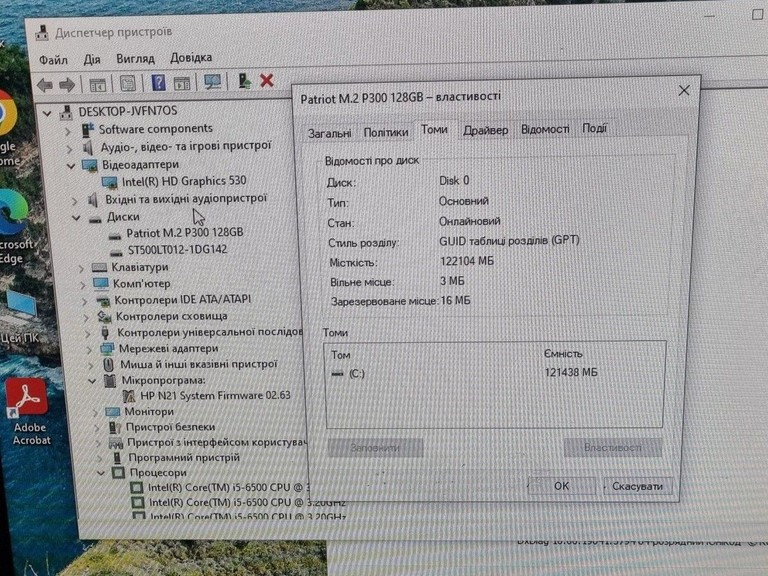Collapse the DESKTOP-JVFN7OS root node

coord(47,114)
